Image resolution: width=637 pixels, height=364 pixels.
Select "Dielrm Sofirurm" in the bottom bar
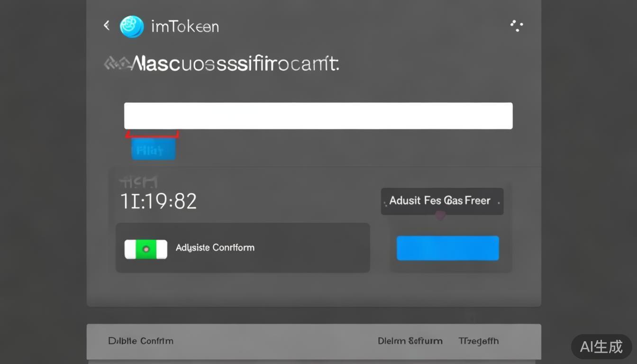coord(410,341)
